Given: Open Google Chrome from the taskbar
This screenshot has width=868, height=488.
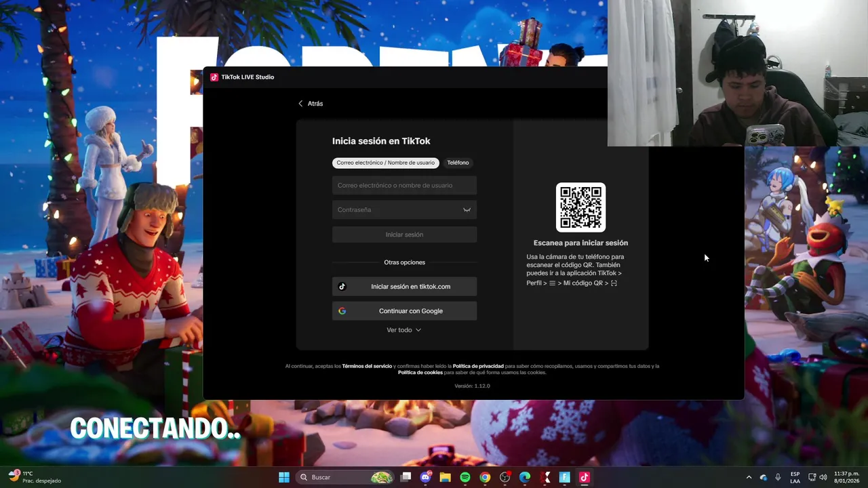Looking at the screenshot, I should point(485,477).
